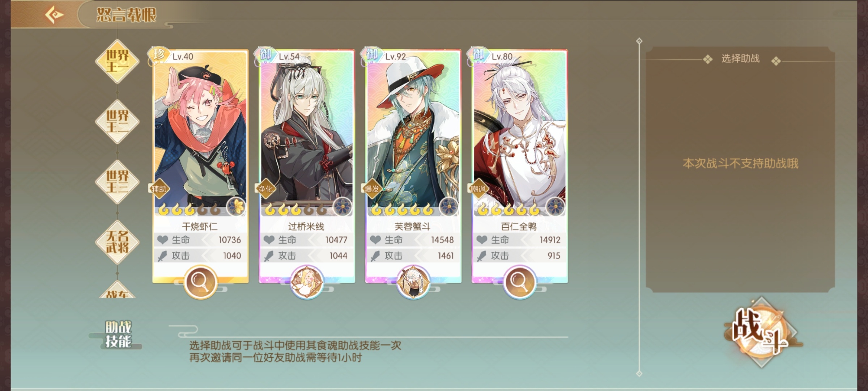The image size is (868, 391).
Task: Switch to the 世界王三 stage
Action: [117, 182]
